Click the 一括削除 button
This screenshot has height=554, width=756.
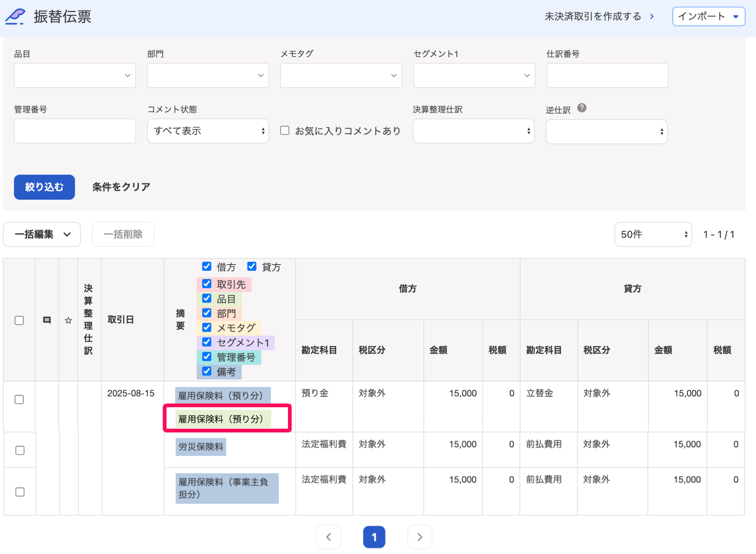pos(123,234)
